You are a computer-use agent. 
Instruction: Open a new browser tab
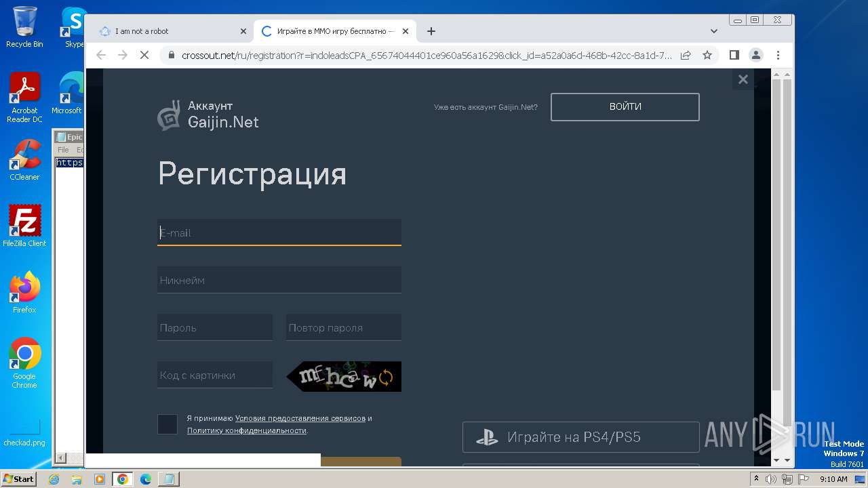click(431, 31)
